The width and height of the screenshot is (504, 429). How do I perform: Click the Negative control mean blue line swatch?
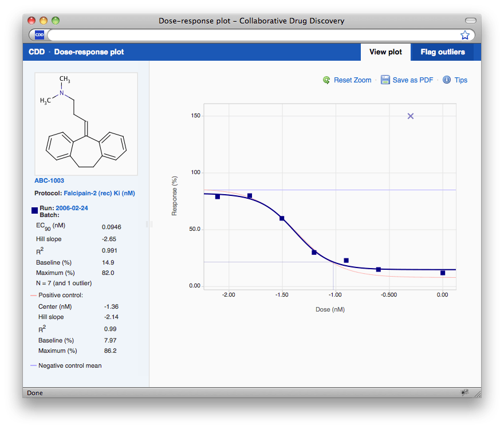tap(34, 365)
